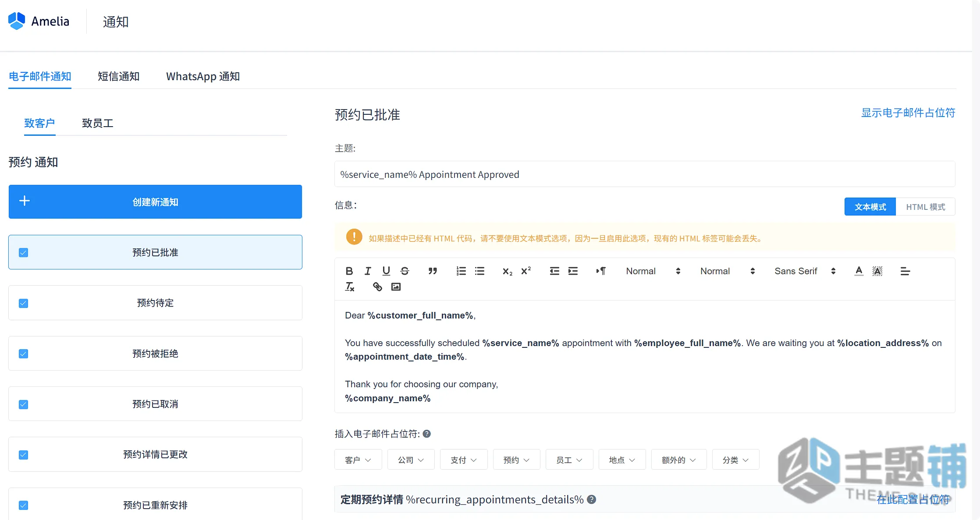This screenshot has height=520, width=980.
Task: Select the 预约已取消 notification
Action: (x=155, y=404)
